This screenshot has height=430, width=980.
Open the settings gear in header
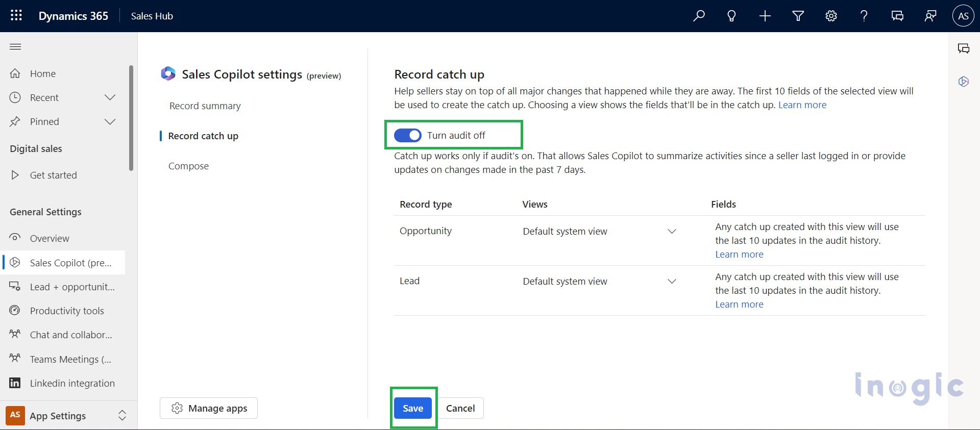pos(831,16)
